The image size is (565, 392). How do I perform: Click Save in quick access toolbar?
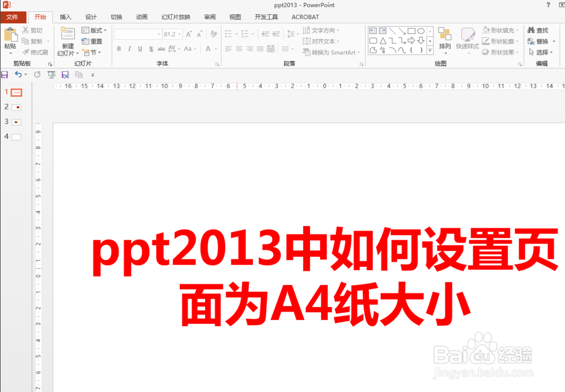(5, 75)
